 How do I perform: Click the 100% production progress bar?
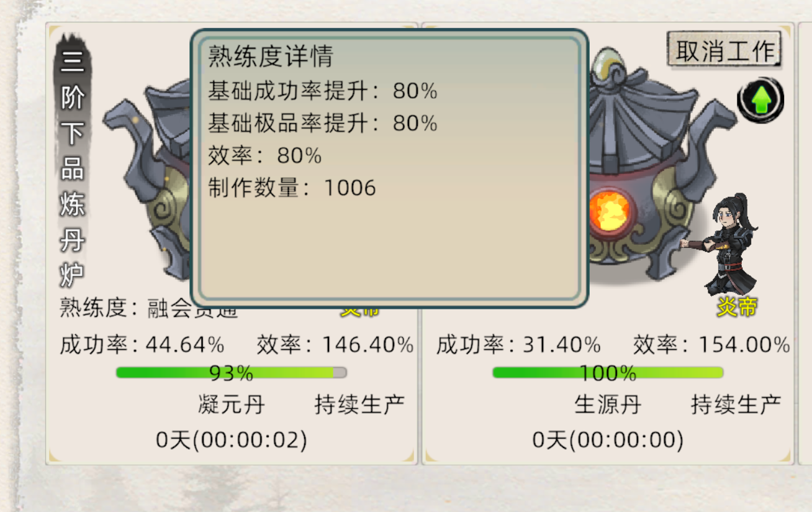pyautogui.click(x=608, y=373)
